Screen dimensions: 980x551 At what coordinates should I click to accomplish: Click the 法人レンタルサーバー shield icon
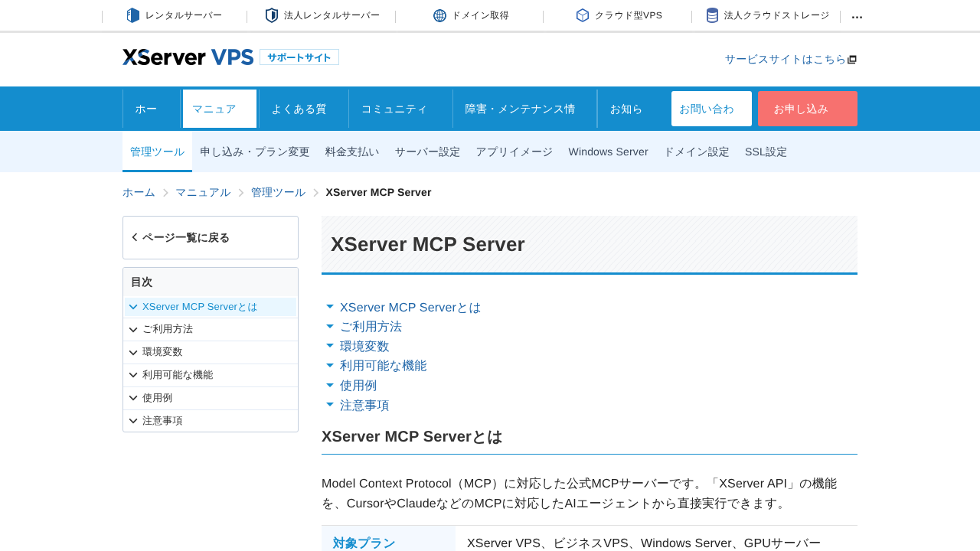[272, 15]
